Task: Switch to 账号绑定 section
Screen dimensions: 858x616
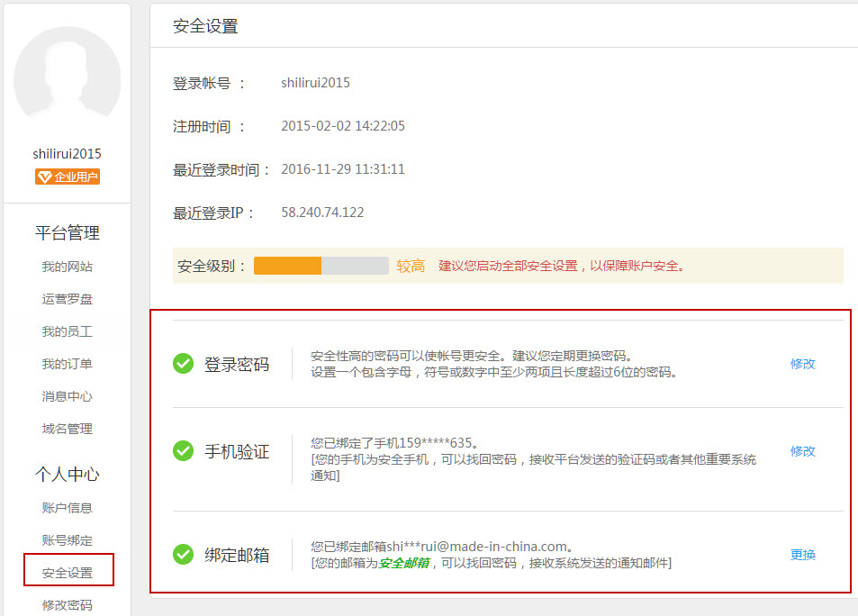Action: click(68, 539)
